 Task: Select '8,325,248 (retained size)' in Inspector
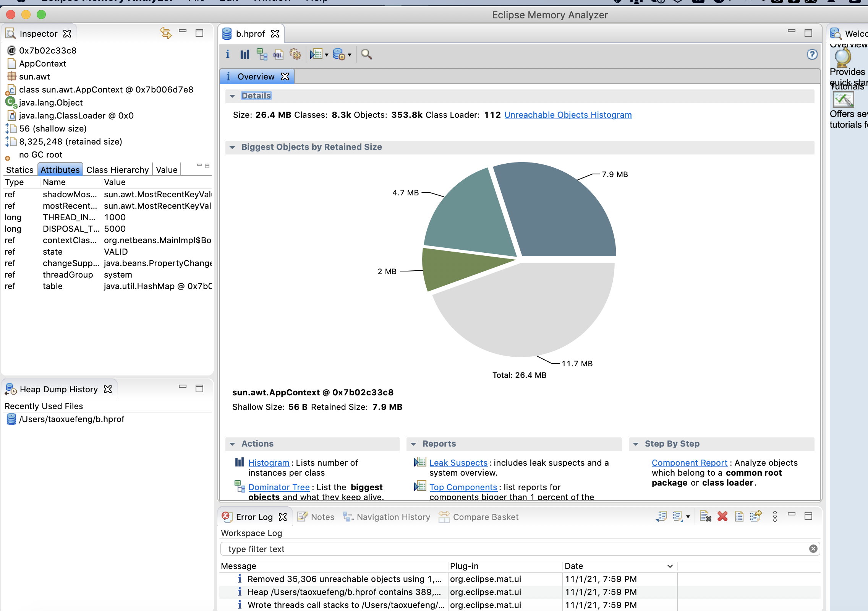[70, 141]
